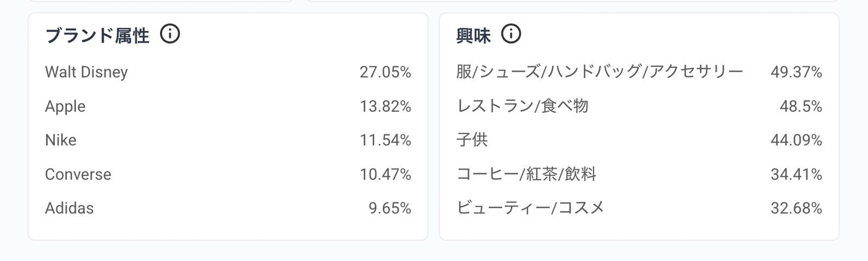Click the 32.68% ビューティー/コスメ percentage
This screenshot has height=261, width=868.
796,208
